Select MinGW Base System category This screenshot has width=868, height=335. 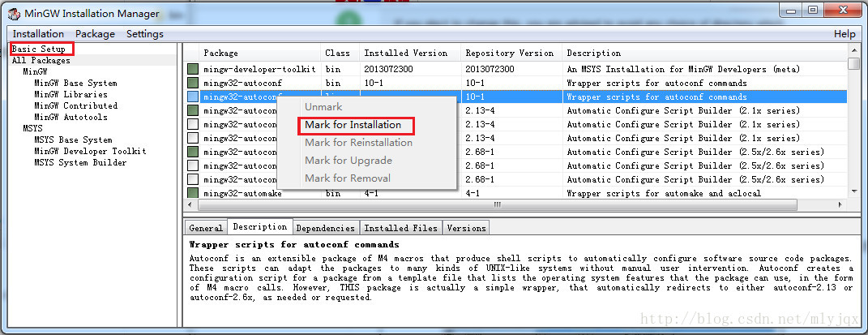tap(76, 83)
